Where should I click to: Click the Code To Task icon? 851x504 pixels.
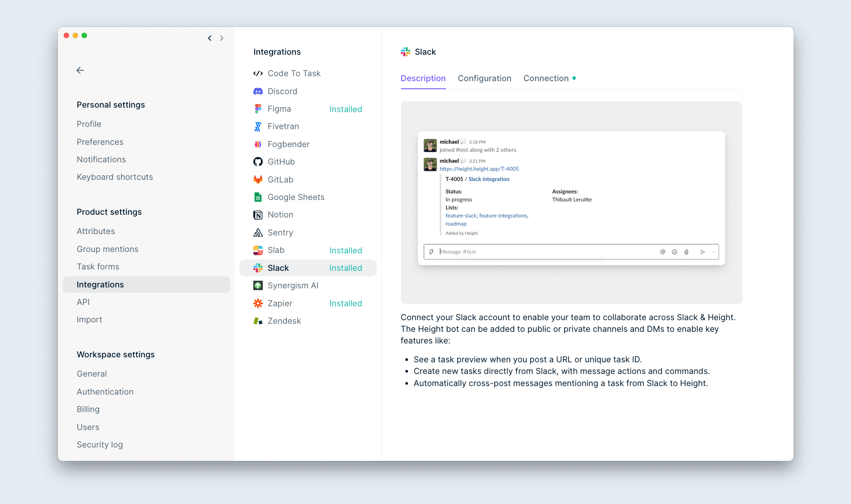coord(258,74)
